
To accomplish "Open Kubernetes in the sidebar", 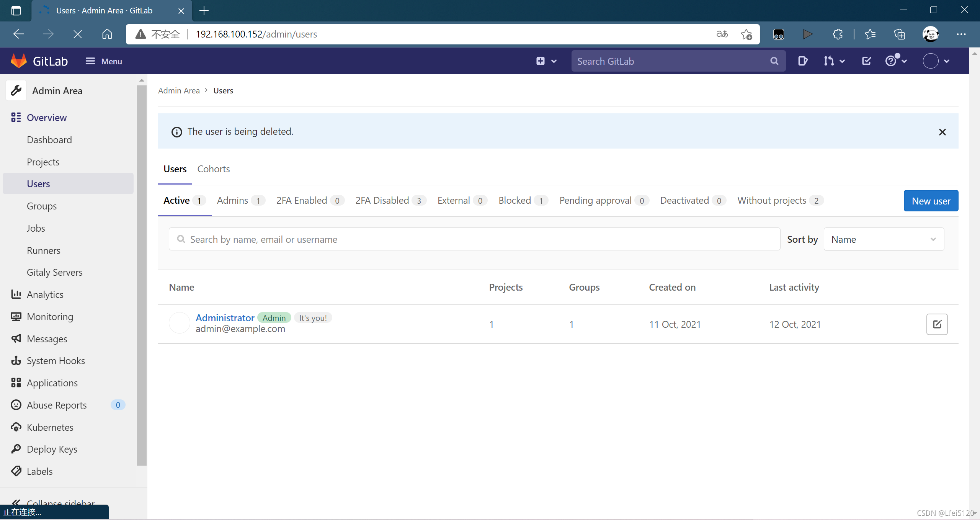I will pos(50,427).
